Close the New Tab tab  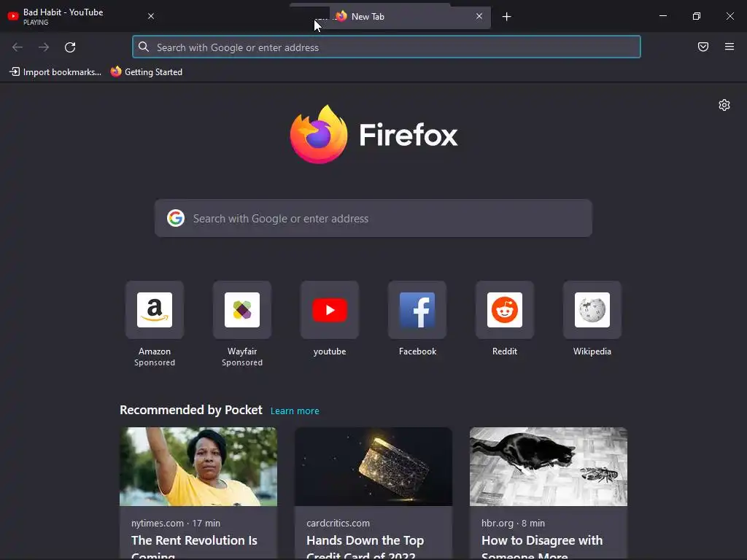click(479, 16)
